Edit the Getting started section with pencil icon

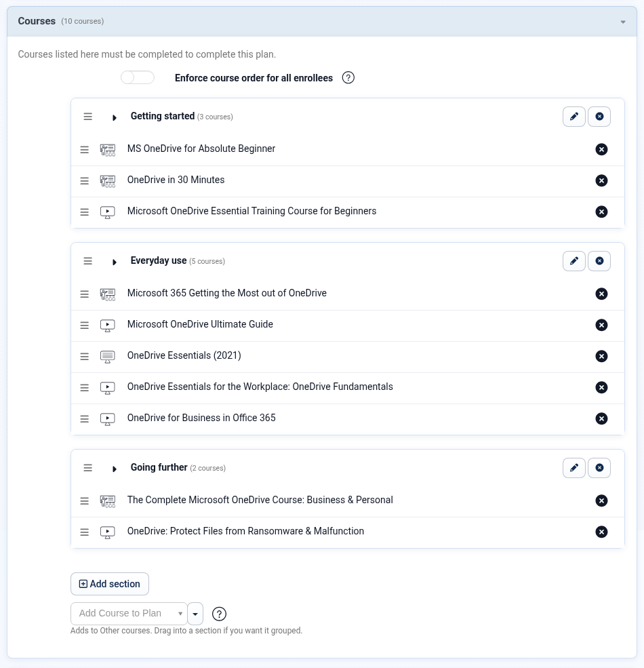coord(573,117)
